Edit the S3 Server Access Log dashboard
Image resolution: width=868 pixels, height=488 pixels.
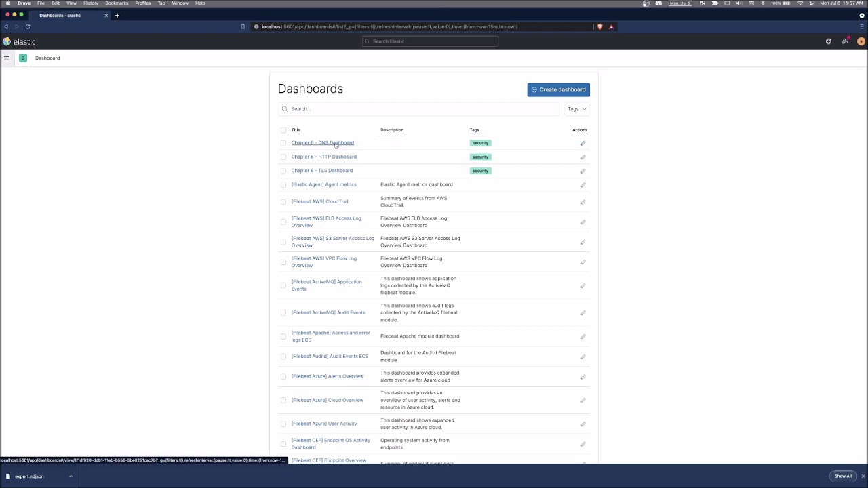pos(583,242)
